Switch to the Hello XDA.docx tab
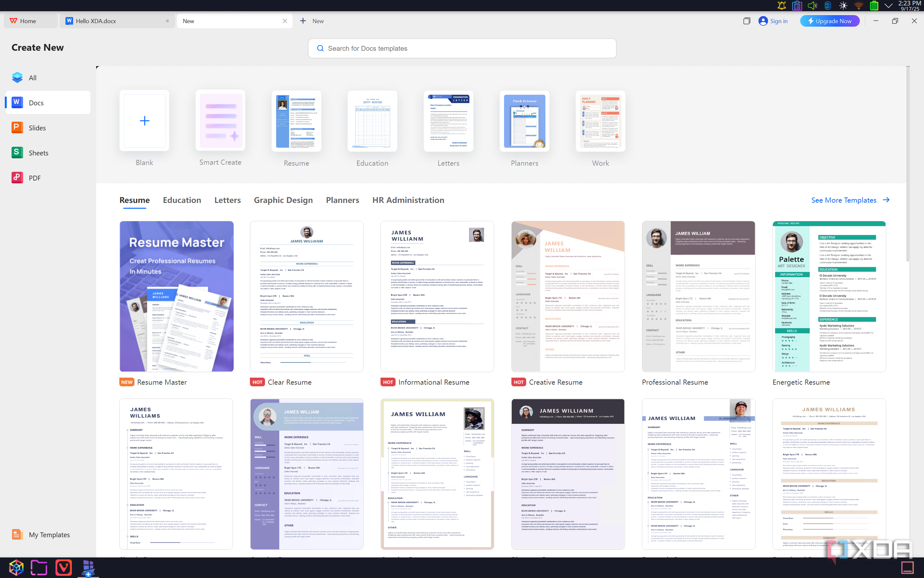 (117, 21)
